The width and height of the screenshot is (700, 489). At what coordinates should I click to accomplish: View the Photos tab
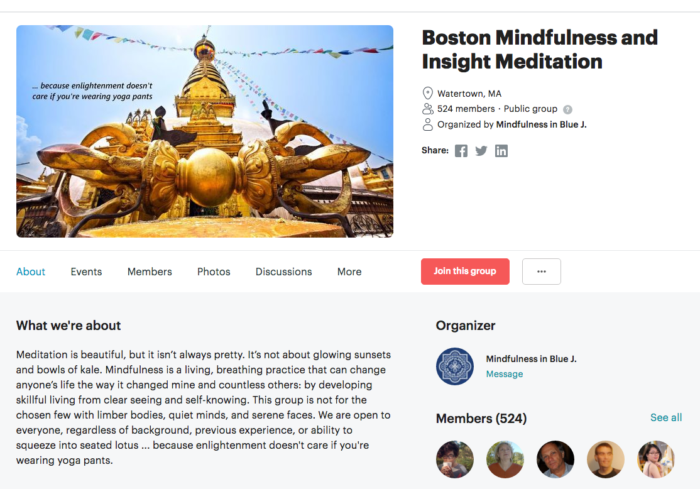click(214, 272)
